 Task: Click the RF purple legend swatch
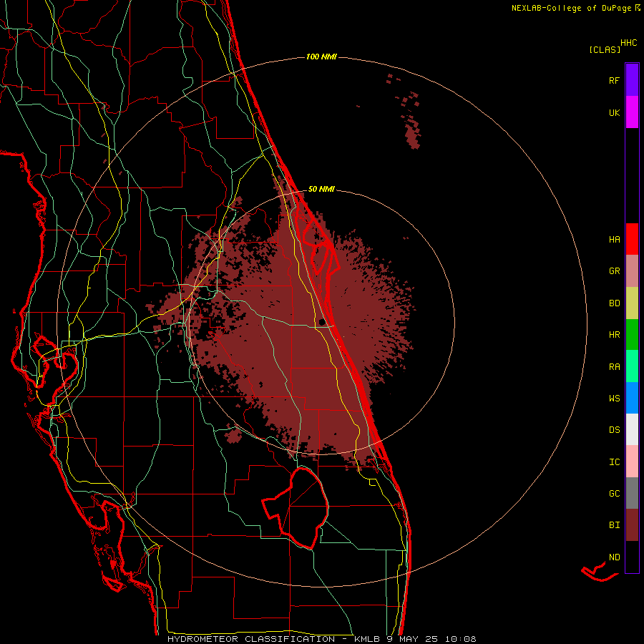pos(632,80)
